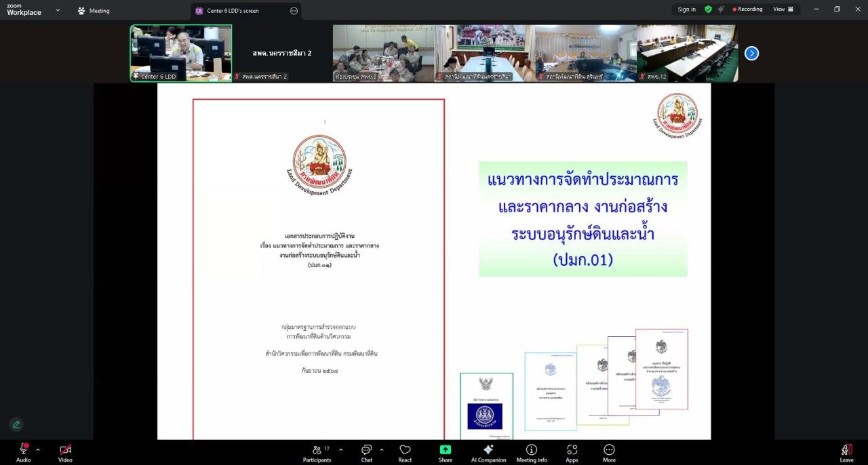Unmute using the Audio microphone icon
The height and width of the screenshot is (465, 868).
pyautogui.click(x=23, y=449)
